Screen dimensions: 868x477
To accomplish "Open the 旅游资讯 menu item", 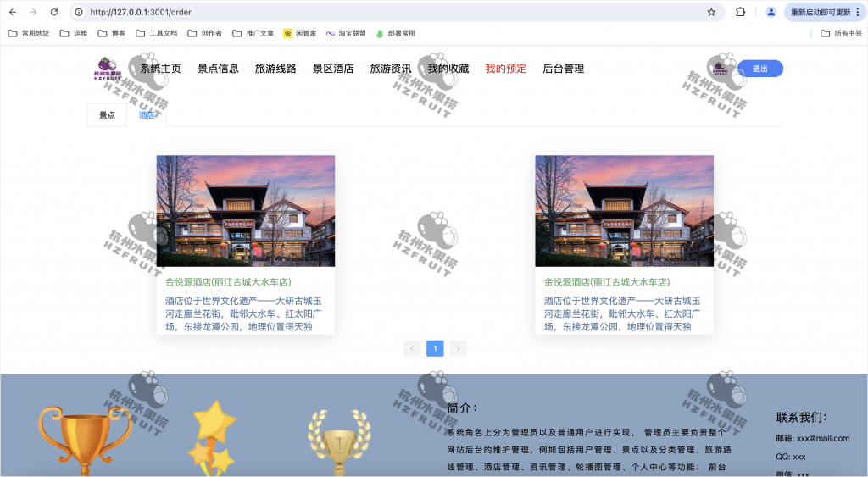I will (391, 69).
